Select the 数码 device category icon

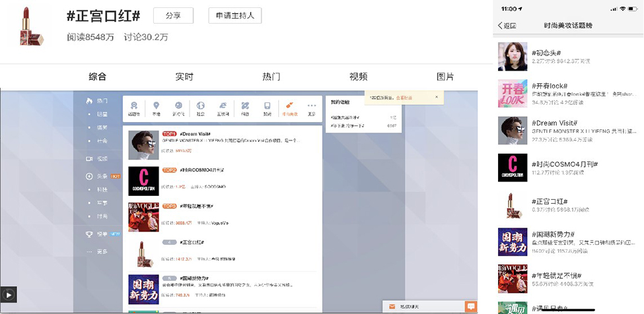(268, 106)
